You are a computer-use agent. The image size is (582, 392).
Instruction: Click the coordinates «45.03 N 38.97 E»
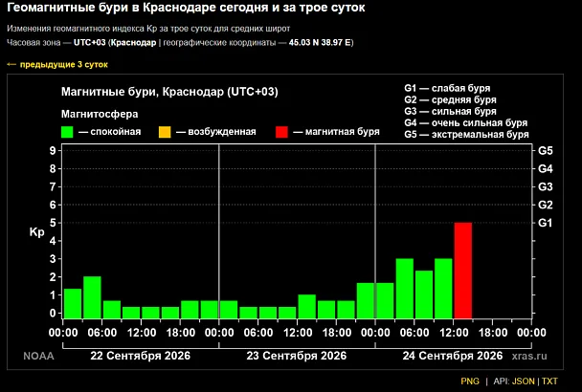(320, 43)
